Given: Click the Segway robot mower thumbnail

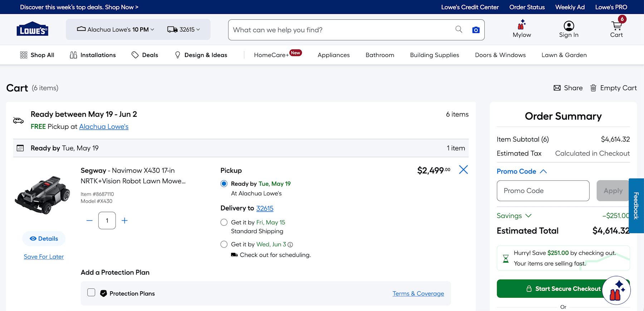Looking at the screenshot, I should click(43, 195).
